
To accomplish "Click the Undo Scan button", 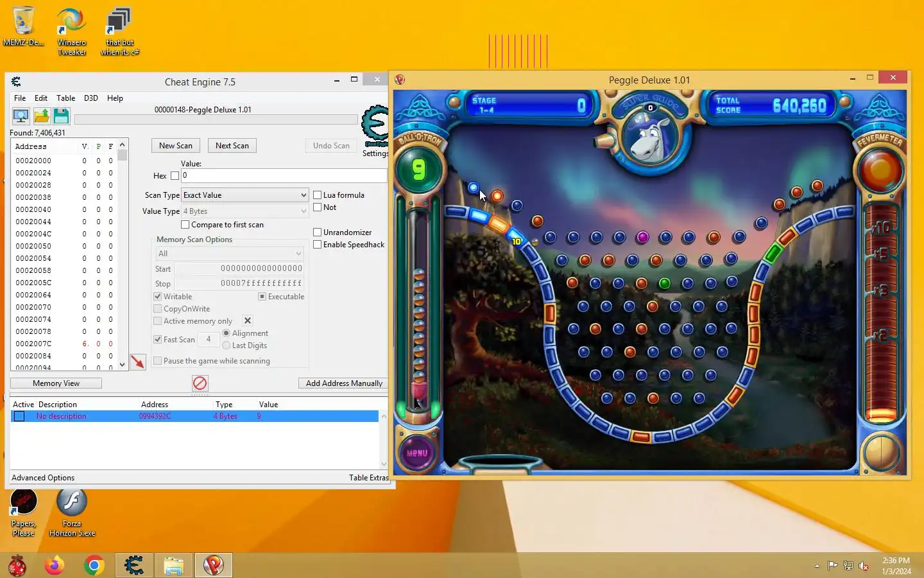I will (331, 146).
